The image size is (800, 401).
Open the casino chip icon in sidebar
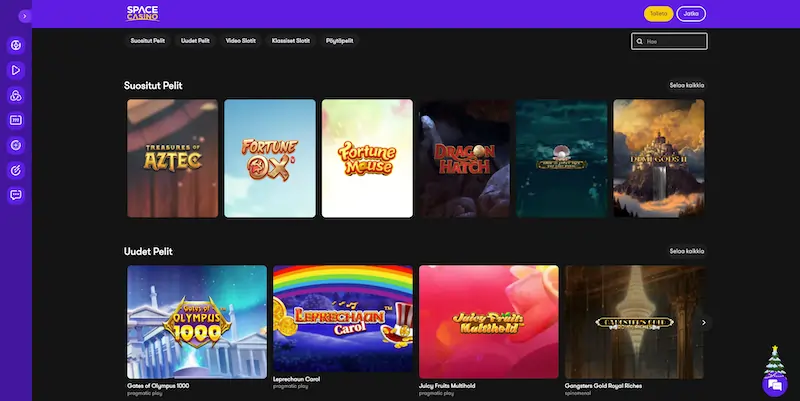tap(16, 45)
